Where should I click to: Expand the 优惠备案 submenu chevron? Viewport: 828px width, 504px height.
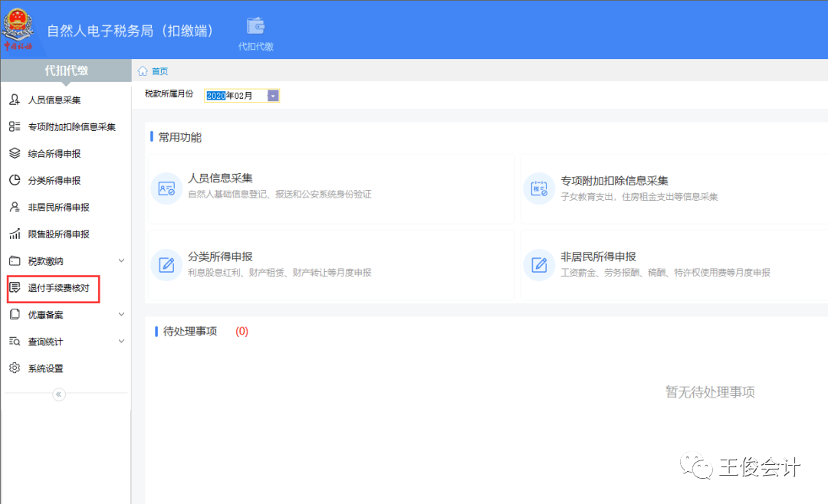121,315
